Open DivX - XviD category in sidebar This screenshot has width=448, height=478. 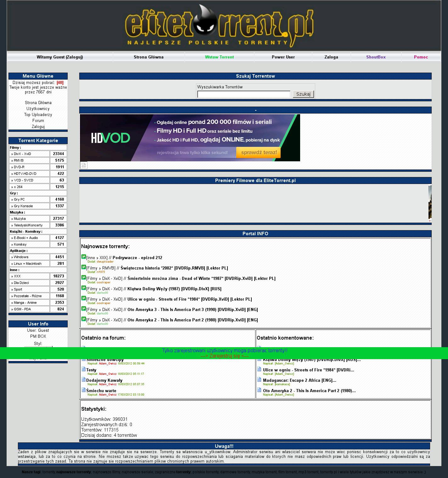click(29, 154)
